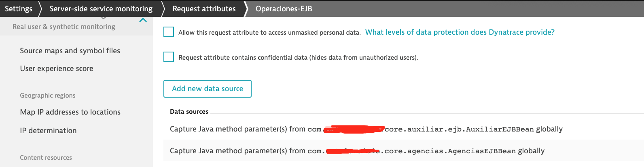Click the confidential data checkbox label text
The height and width of the screenshot is (167, 644).
tap(298, 58)
